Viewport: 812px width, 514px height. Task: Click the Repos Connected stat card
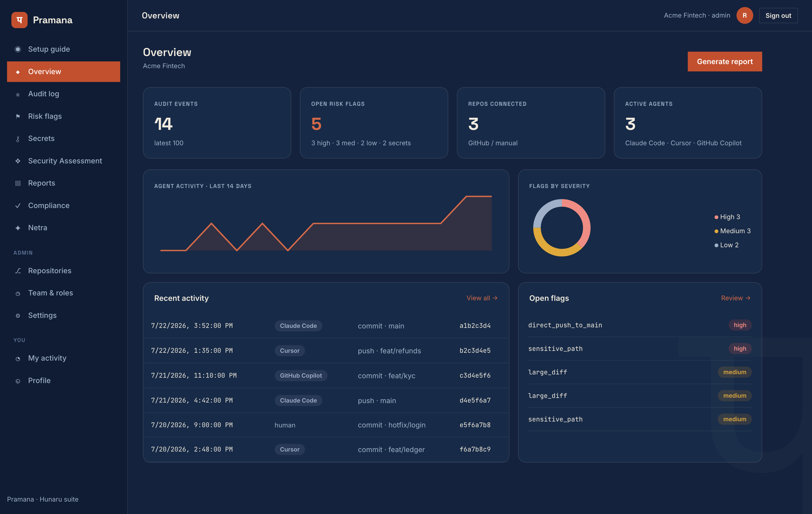[531, 123]
